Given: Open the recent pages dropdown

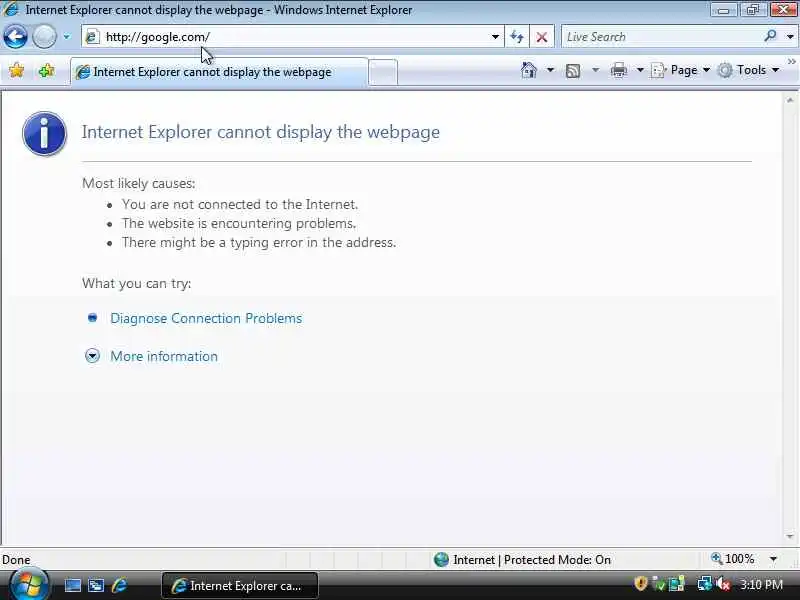Looking at the screenshot, I should 67,37.
